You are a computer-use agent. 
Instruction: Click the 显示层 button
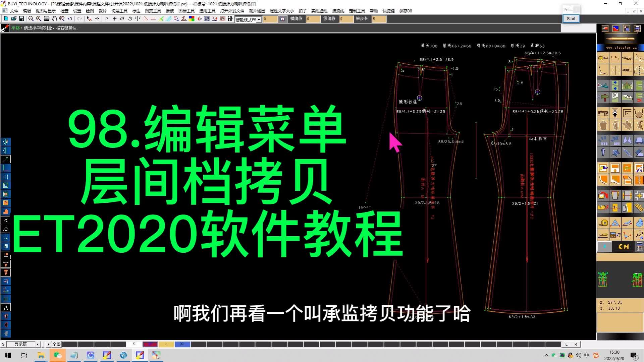click(20, 344)
